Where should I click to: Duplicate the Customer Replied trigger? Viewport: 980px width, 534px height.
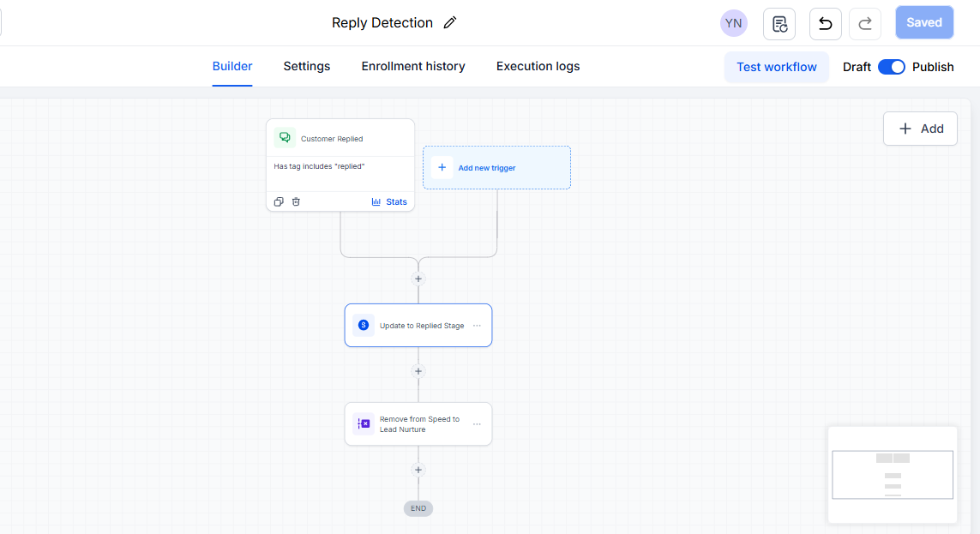279,201
